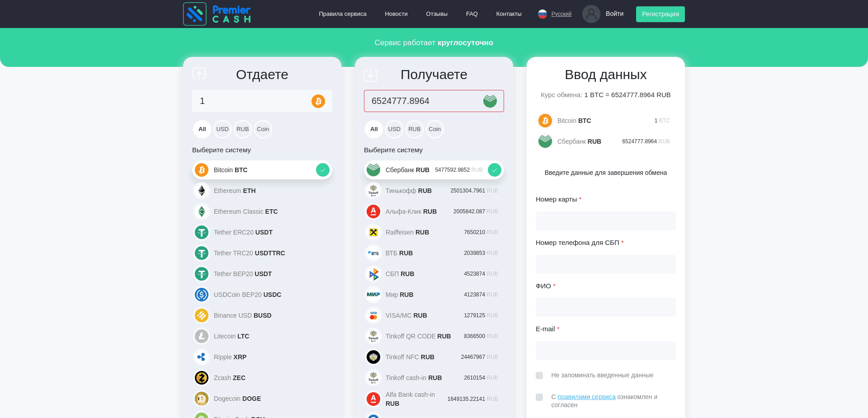Image resolution: width=868 pixels, height=418 pixels.
Task: Filter Отдаете list by Coin
Action: (x=263, y=129)
